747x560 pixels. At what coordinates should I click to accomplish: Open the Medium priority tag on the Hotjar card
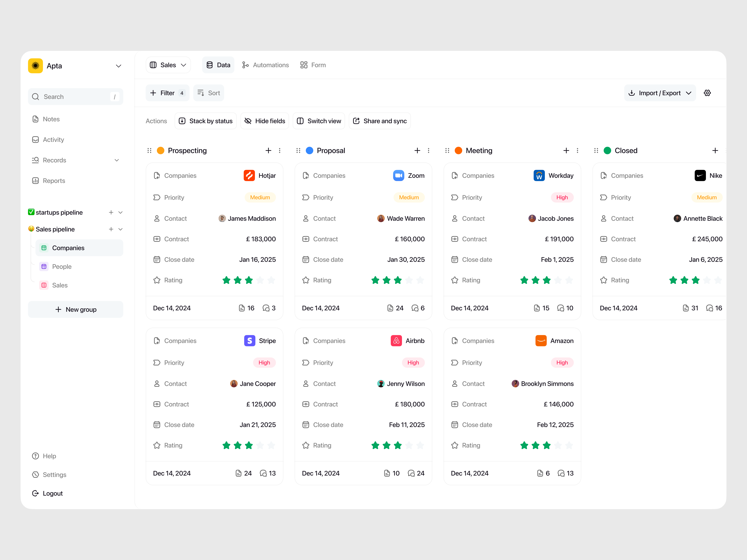click(260, 198)
